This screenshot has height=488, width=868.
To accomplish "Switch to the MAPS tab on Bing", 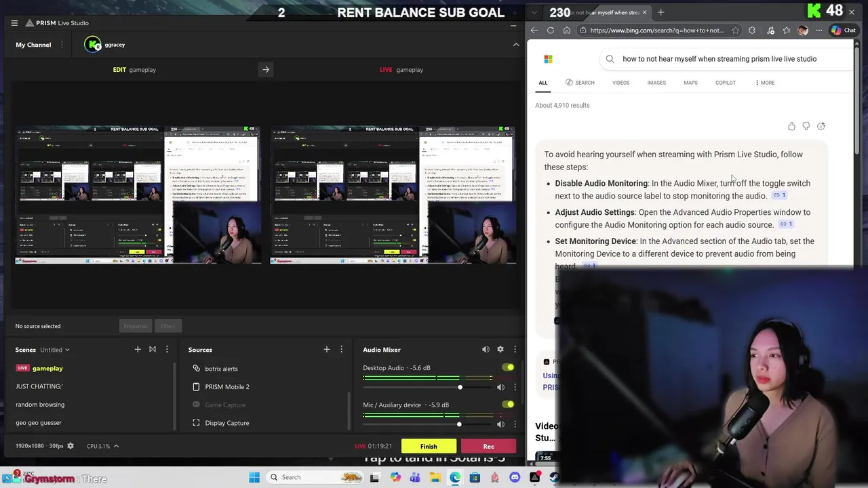I will (690, 83).
